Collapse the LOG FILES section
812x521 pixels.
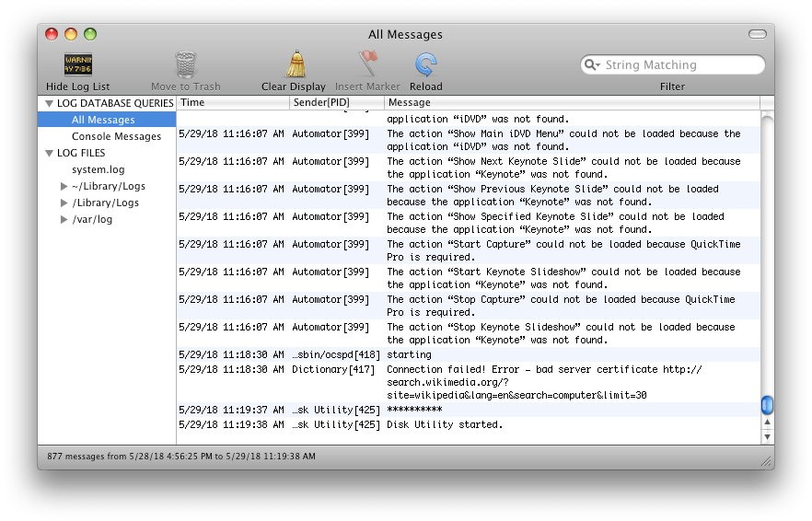pos(49,154)
